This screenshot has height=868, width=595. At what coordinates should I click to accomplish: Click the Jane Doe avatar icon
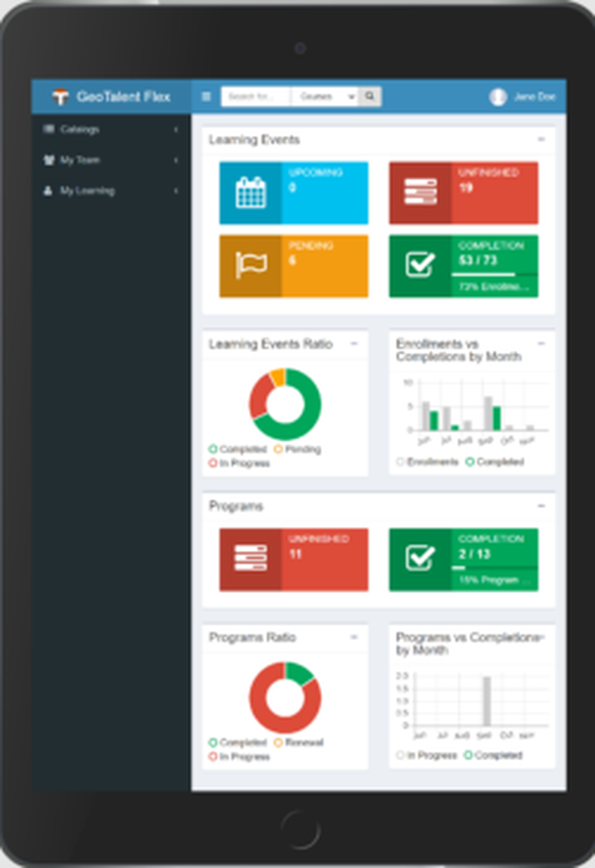point(498,96)
